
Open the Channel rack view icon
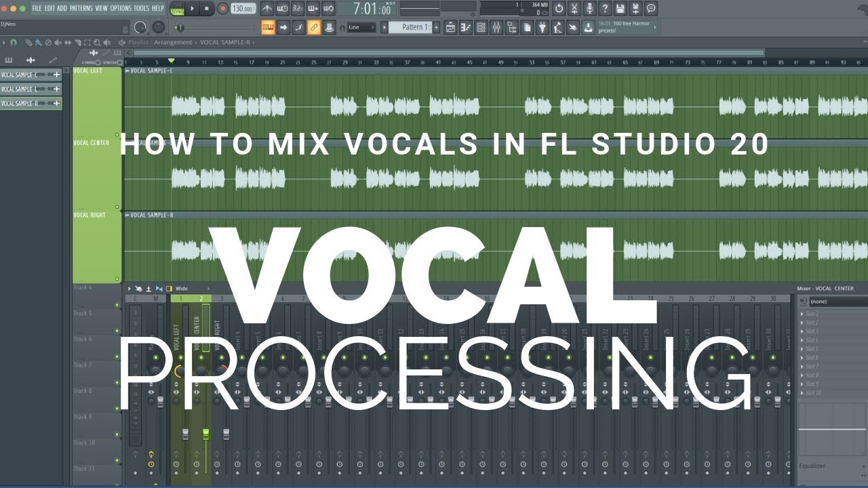[481, 27]
